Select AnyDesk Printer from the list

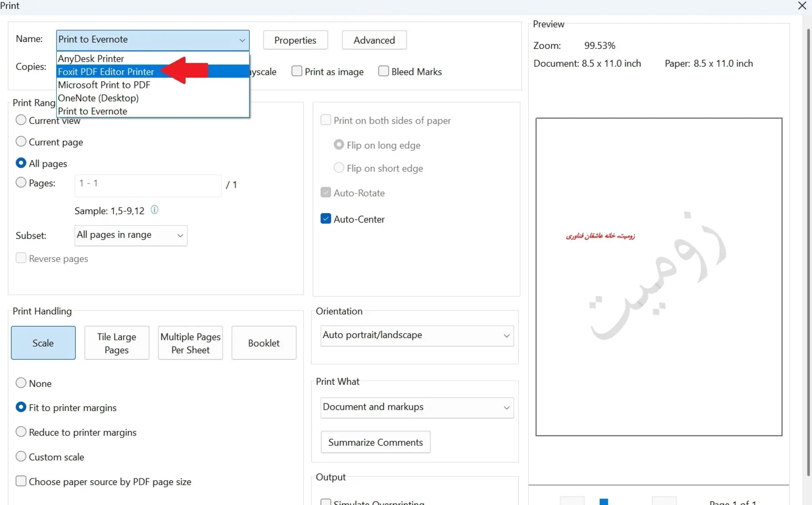point(153,58)
